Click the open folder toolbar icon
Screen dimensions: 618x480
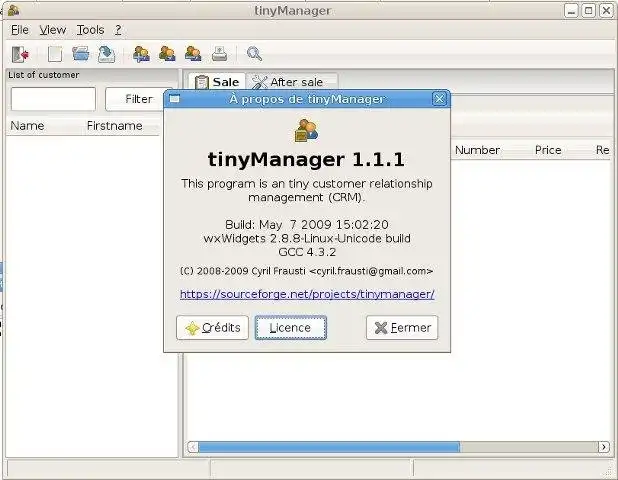[x=81, y=54]
